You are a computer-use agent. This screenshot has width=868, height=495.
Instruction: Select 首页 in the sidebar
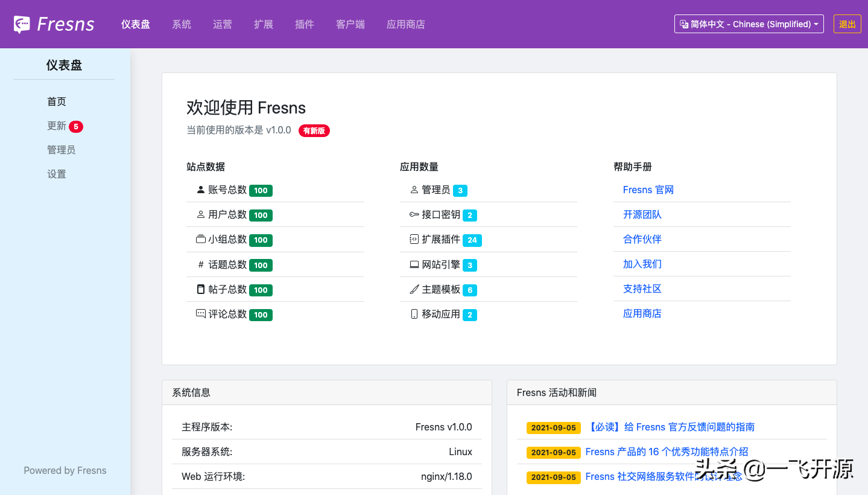click(57, 101)
